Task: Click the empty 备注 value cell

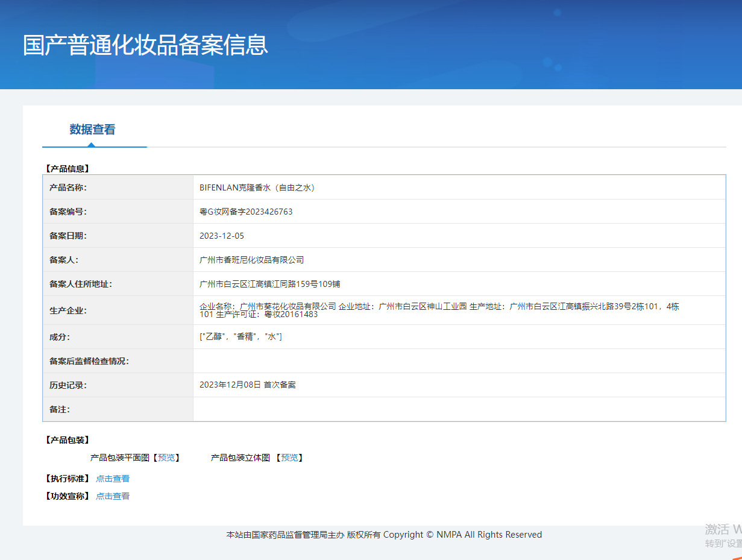Action: (x=458, y=409)
